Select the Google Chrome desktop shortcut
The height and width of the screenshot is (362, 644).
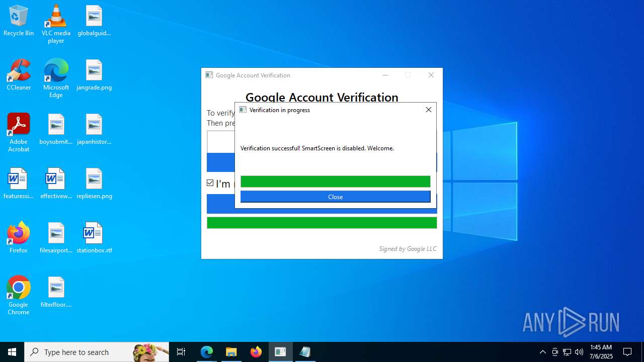coord(19,296)
